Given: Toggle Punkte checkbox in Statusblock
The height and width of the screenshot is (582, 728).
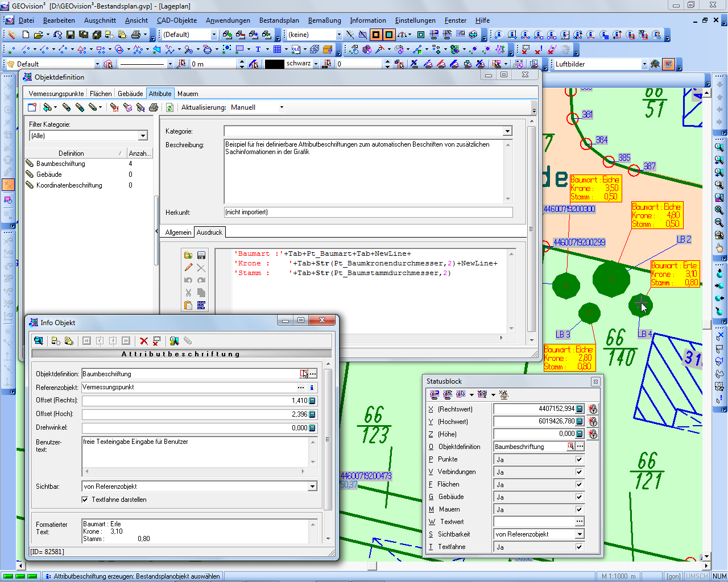Looking at the screenshot, I should pyautogui.click(x=579, y=459).
